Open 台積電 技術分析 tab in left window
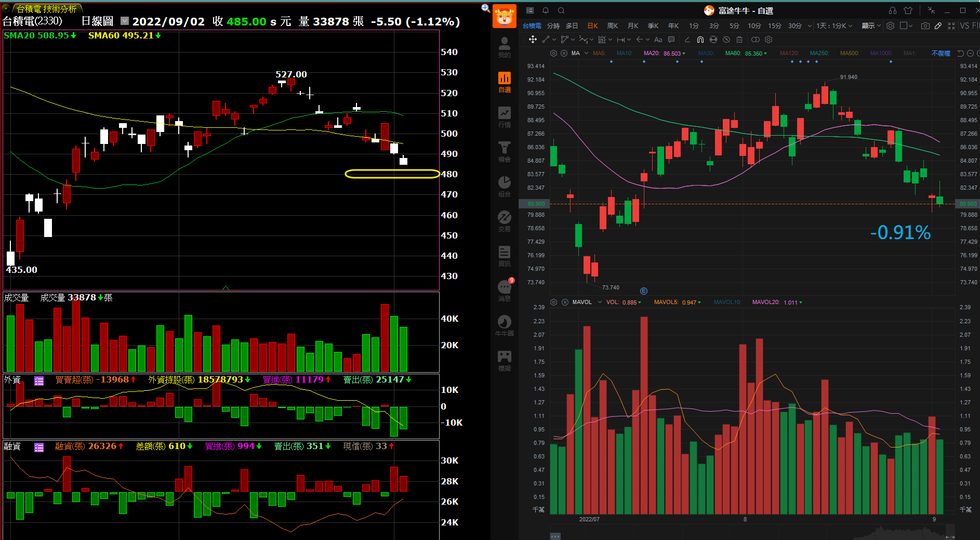The width and height of the screenshot is (980, 540). 46,9
